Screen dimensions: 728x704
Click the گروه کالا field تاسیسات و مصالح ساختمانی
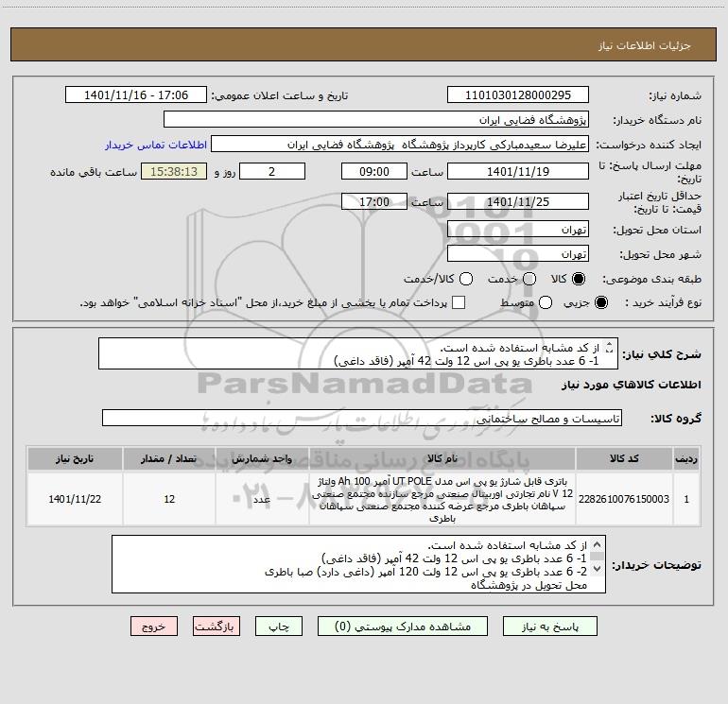[x=362, y=418]
